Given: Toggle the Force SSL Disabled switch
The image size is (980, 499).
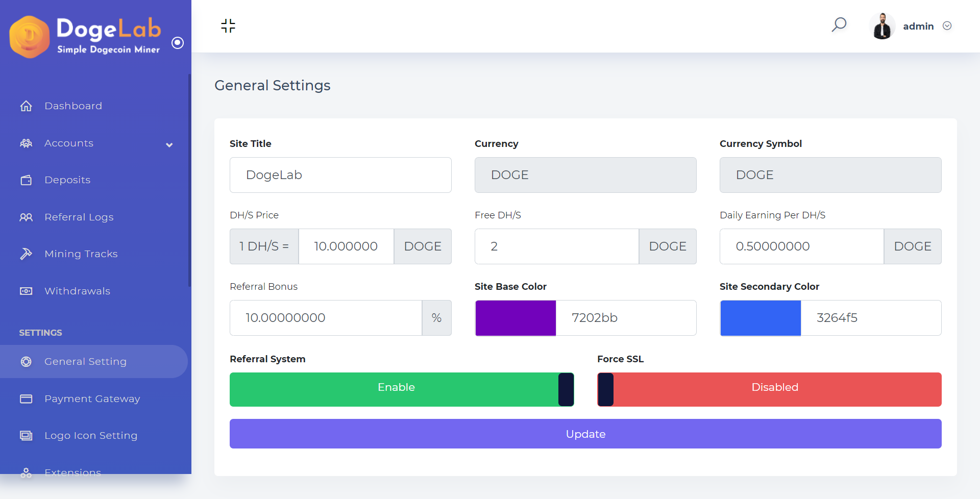Looking at the screenshot, I should click(769, 389).
